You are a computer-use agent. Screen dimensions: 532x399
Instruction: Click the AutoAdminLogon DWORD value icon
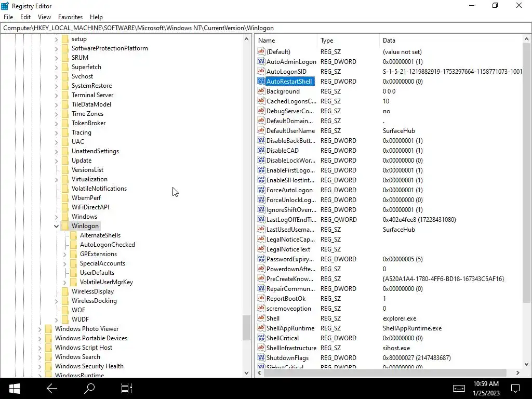[x=261, y=61]
